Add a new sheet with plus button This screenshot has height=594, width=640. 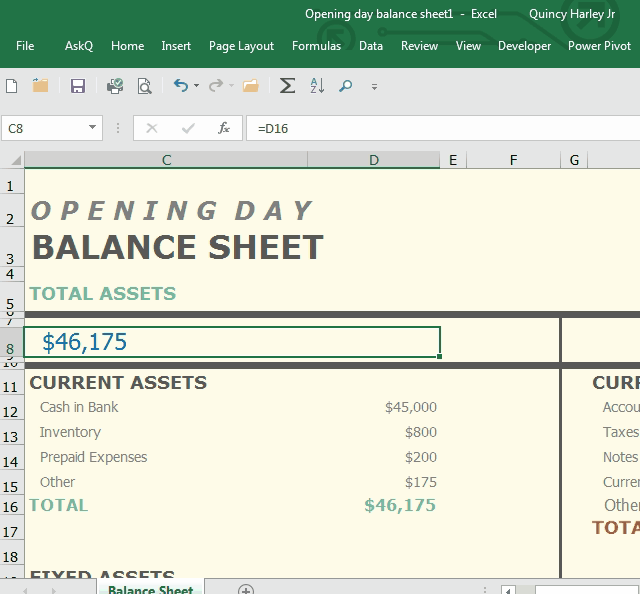[x=246, y=590]
